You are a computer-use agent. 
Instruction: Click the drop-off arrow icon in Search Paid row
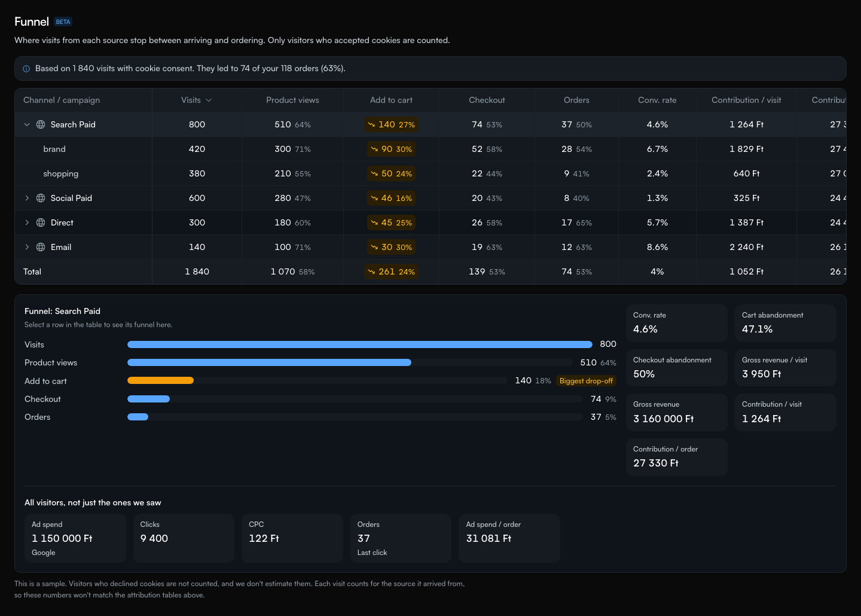tap(371, 124)
